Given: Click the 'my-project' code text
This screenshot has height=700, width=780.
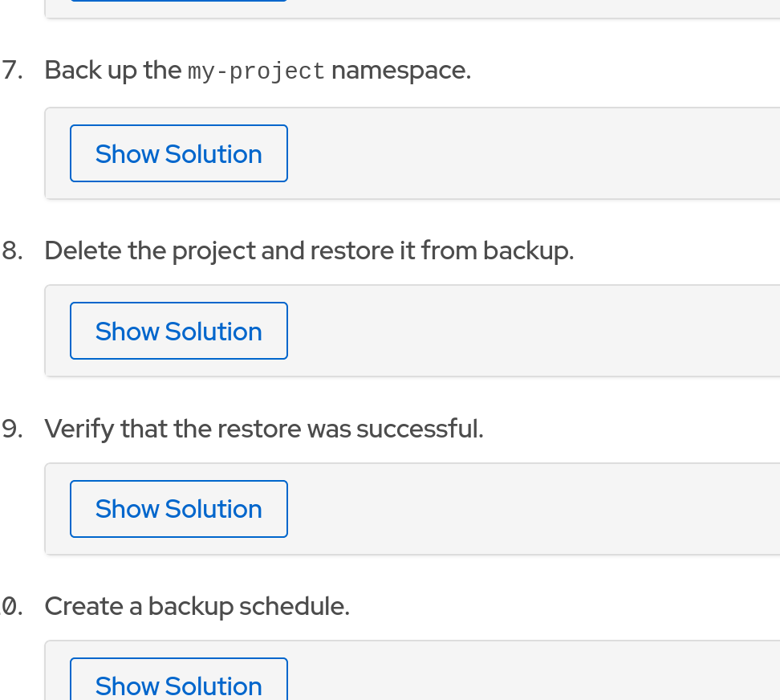Looking at the screenshot, I should [256, 71].
